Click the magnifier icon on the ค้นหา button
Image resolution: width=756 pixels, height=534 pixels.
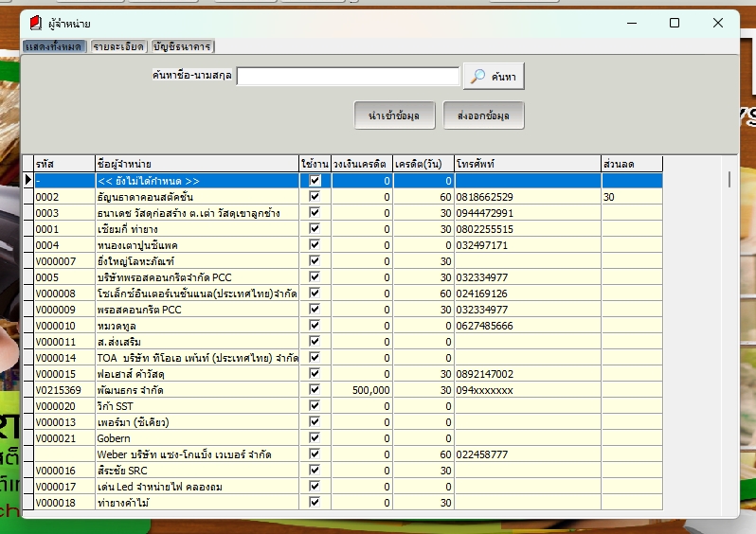pyautogui.click(x=478, y=77)
